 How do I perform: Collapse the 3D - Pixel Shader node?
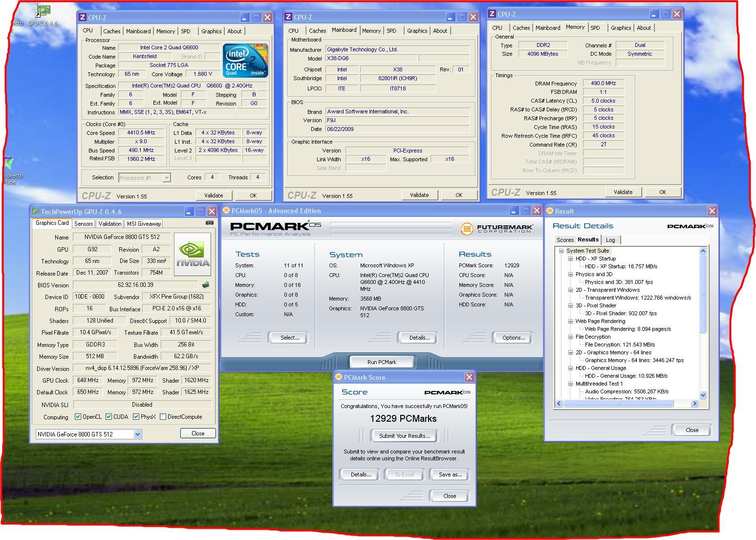(x=570, y=305)
